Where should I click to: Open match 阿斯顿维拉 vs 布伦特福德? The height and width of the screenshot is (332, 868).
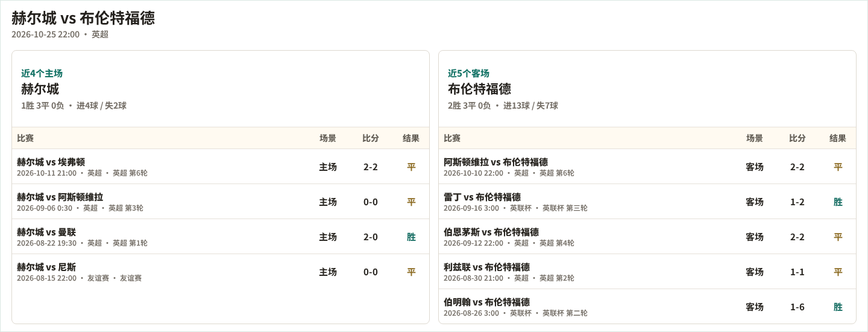pos(495,162)
